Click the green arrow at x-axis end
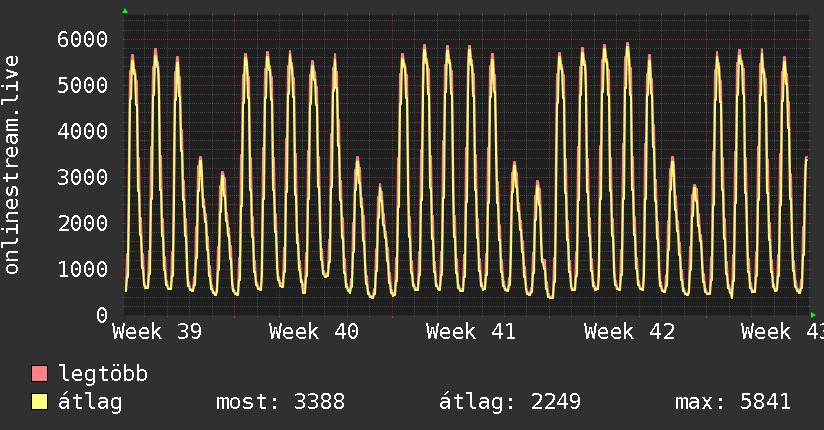824x430 pixels. pyautogui.click(x=813, y=315)
